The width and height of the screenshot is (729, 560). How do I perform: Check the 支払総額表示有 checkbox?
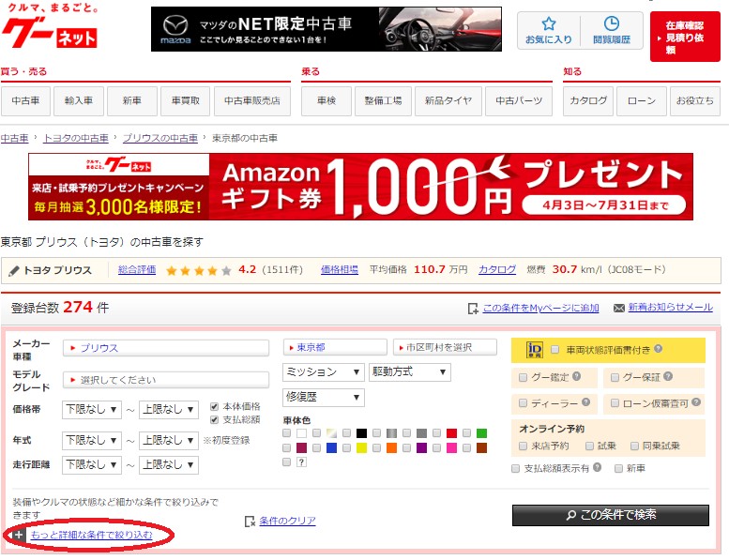pyautogui.click(x=515, y=468)
